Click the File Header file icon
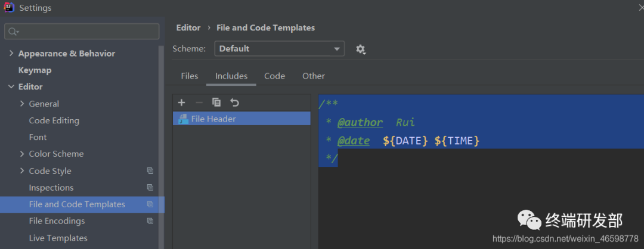Screen dimensions: 644x249 click(183, 119)
